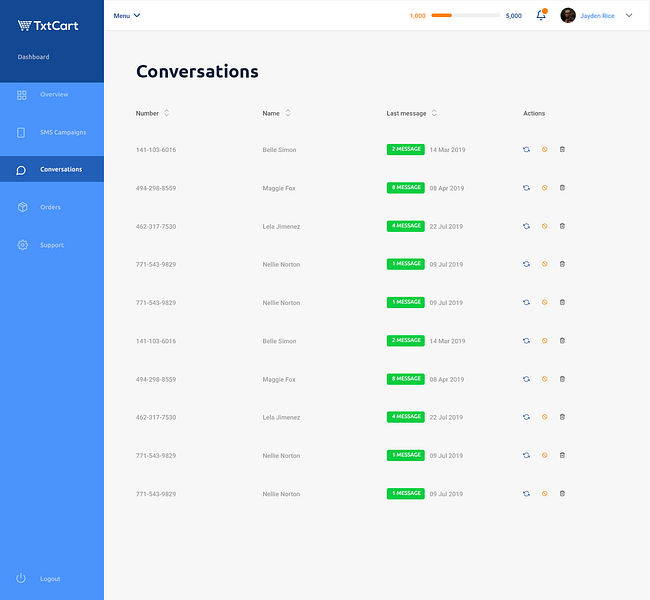Refresh the first Maggie Fox conversation
This screenshot has height=600, width=650.
[x=526, y=188]
